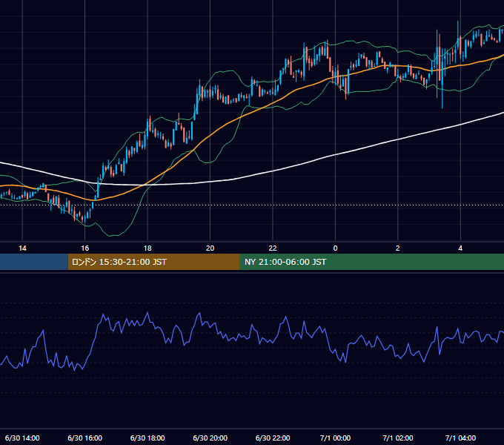Click the '7/1 00:00' indicator axis label
Image resolution: width=504 pixels, height=445 pixels.
335,438
